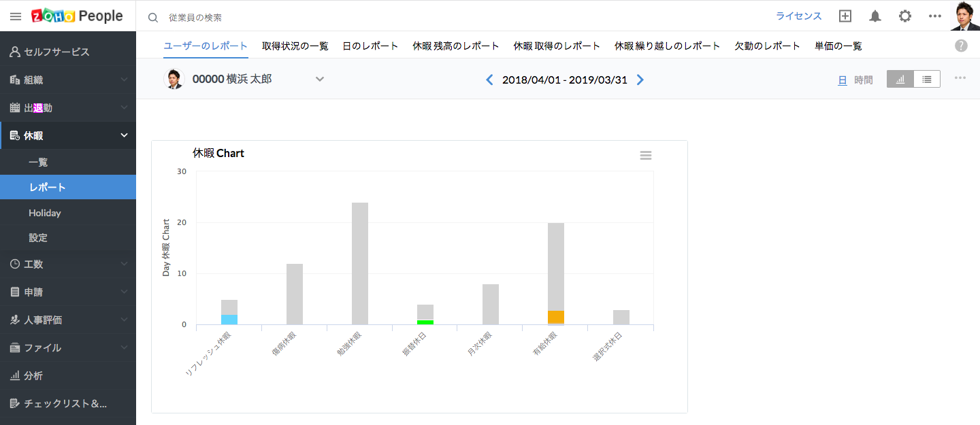Click the quick add plus icon
This screenshot has height=425, width=980.
pyautogui.click(x=845, y=16)
